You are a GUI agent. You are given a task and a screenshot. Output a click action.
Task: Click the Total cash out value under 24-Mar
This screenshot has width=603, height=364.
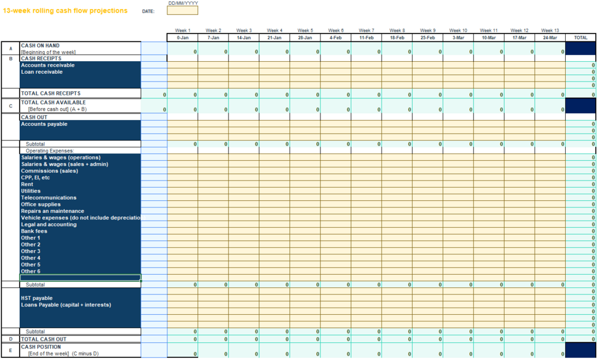pos(550,339)
